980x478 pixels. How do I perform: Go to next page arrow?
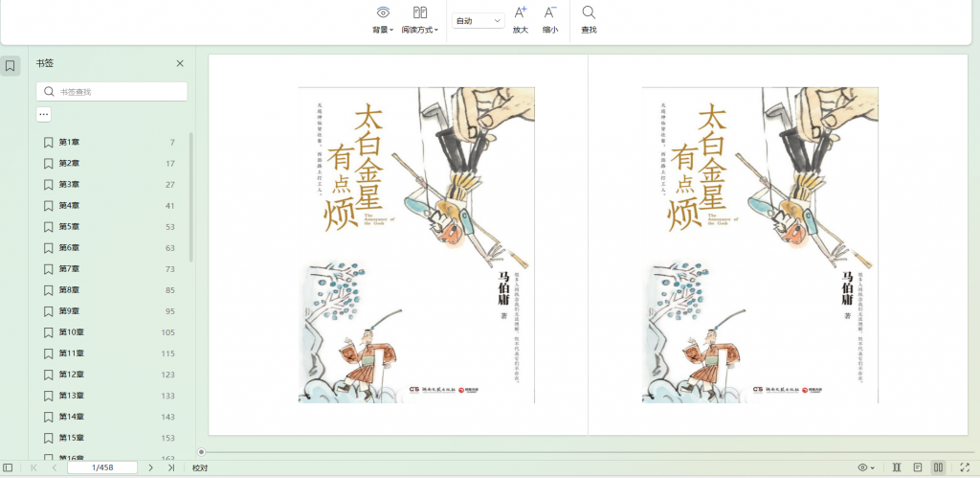(x=150, y=467)
